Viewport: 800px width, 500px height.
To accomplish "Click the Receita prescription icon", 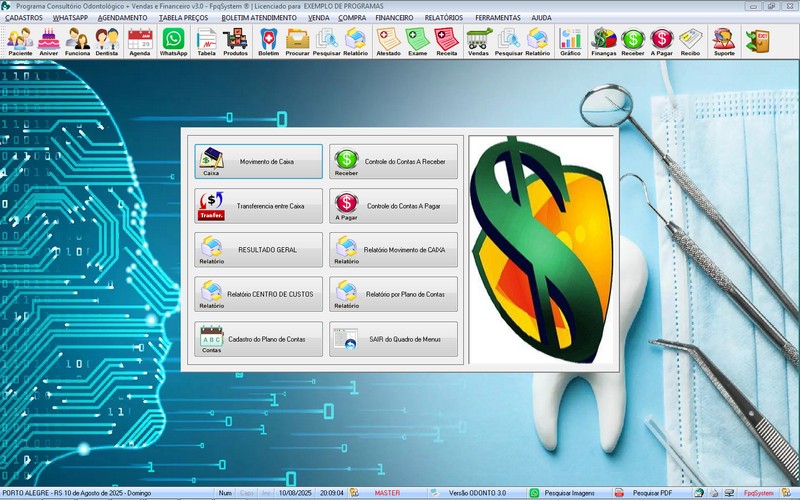I will pos(447,41).
